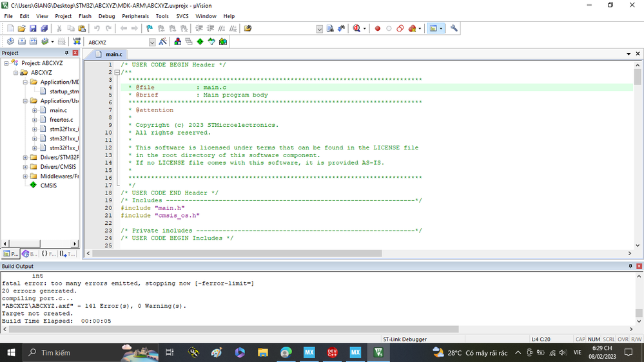This screenshot has width=644, height=362.
Task: Click the Rebuild all target files icon
Action: (x=34, y=41)
